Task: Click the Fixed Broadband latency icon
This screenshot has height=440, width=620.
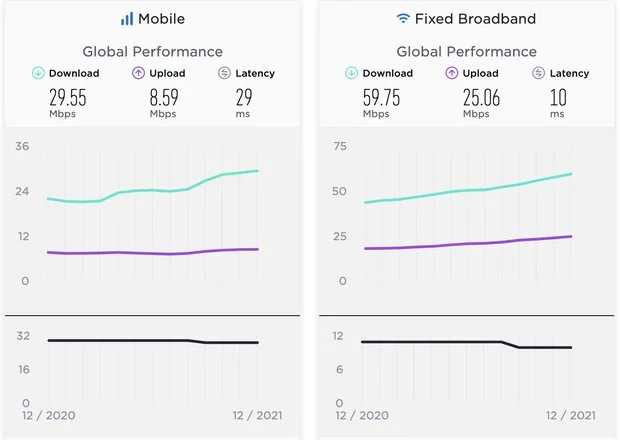Action: pos(540,72)
